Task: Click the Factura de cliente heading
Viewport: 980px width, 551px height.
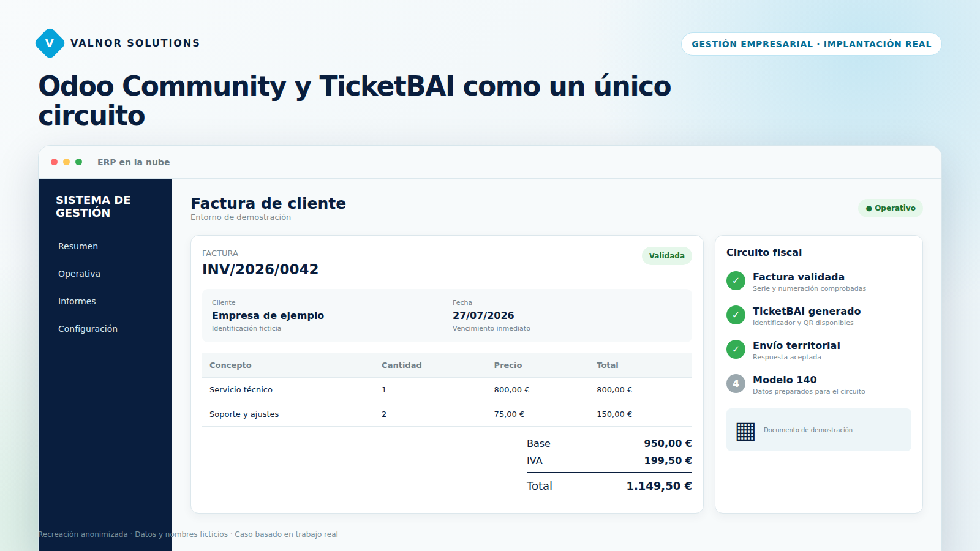Action: pyautogui.click(x=268, y=203)
